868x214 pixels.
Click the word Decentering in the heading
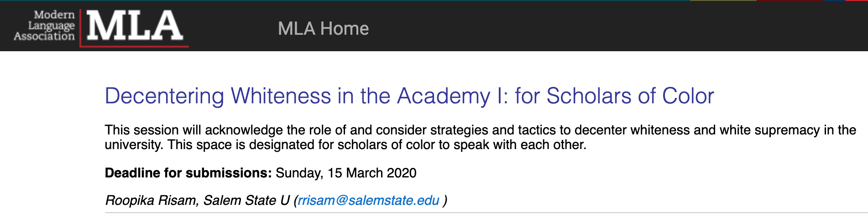click(164, 96)
